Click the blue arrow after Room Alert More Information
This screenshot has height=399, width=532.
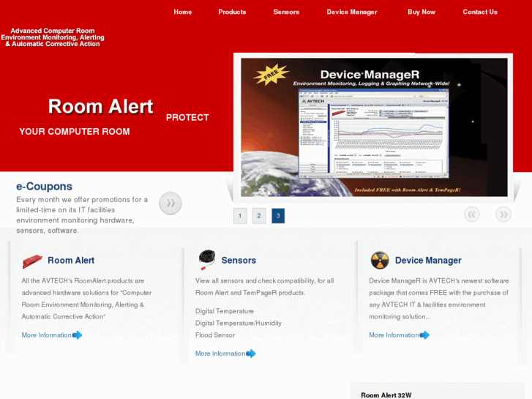coord(78,335)
